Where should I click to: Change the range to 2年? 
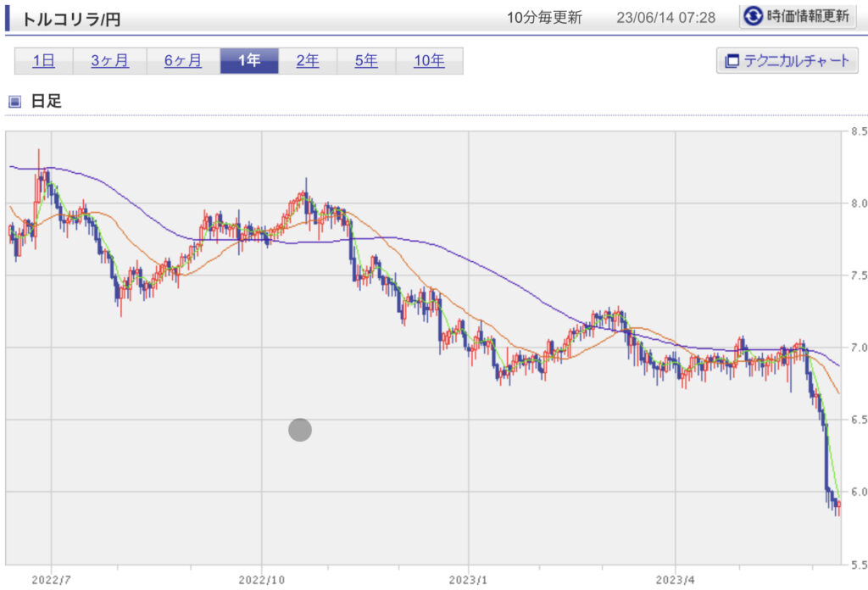click(308, 61)
